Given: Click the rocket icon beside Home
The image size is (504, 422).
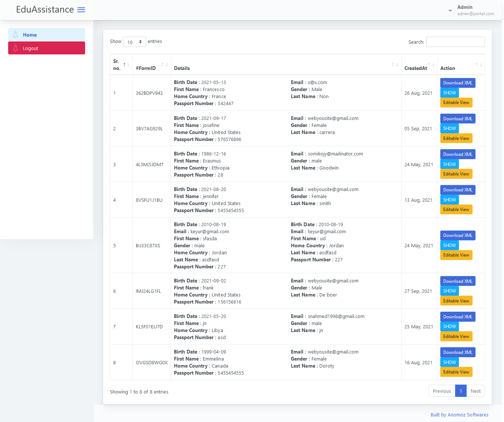Looking at the screenshot, I should coord(16,35).
